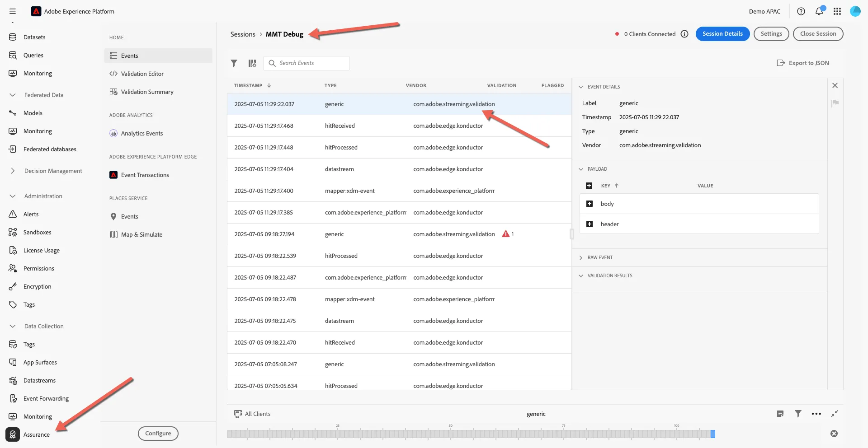The image size is (868, 448).
Task: Open the timeline notes icon
Action: (780, 414)
